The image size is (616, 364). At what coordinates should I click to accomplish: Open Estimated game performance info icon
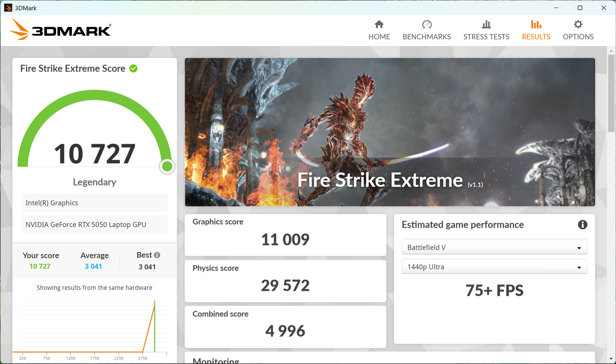[x=582, y=225]
